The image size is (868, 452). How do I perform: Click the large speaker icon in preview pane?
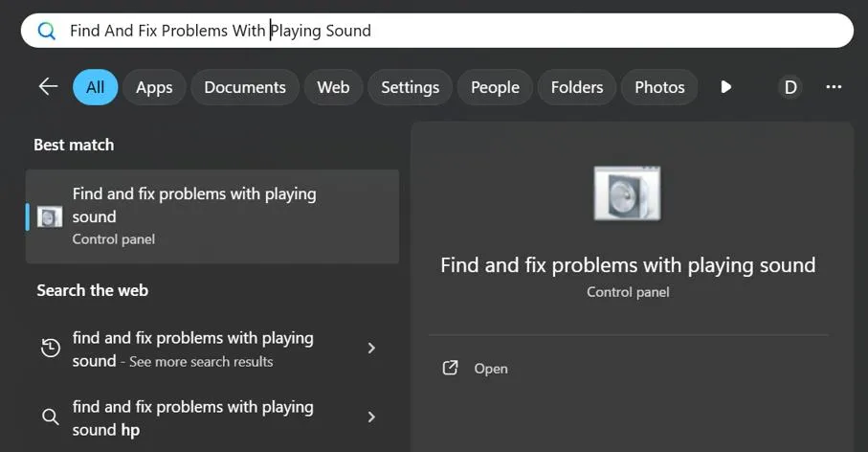(x=627, y=192)
